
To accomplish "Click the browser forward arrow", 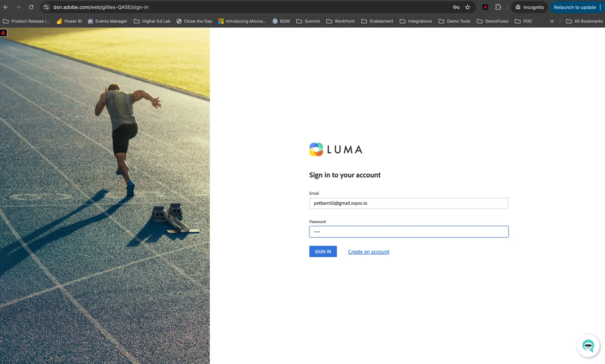I will (18, 7).
